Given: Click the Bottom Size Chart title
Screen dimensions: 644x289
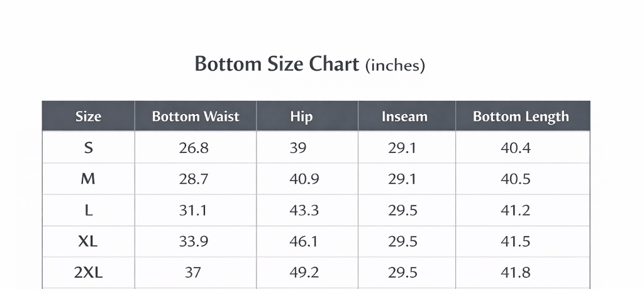Looking at the screenshot, I should coord(309,64).
